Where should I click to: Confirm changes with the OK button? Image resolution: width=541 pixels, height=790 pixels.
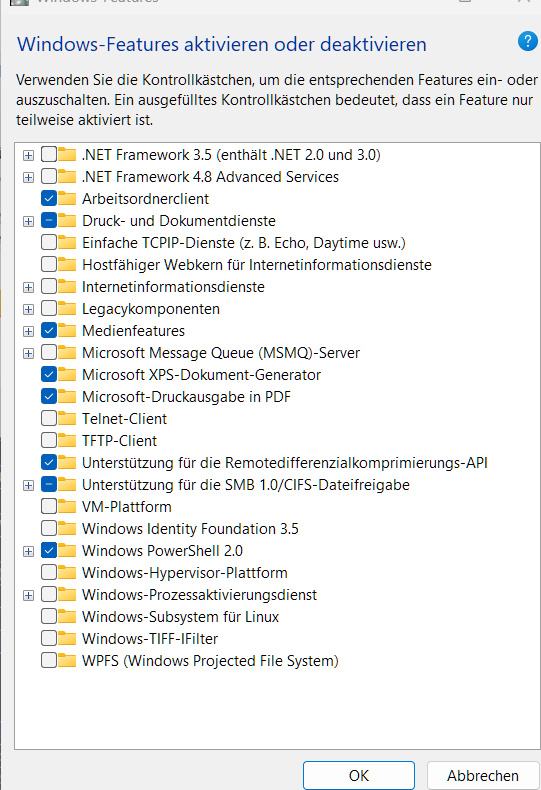pos(359,775)
